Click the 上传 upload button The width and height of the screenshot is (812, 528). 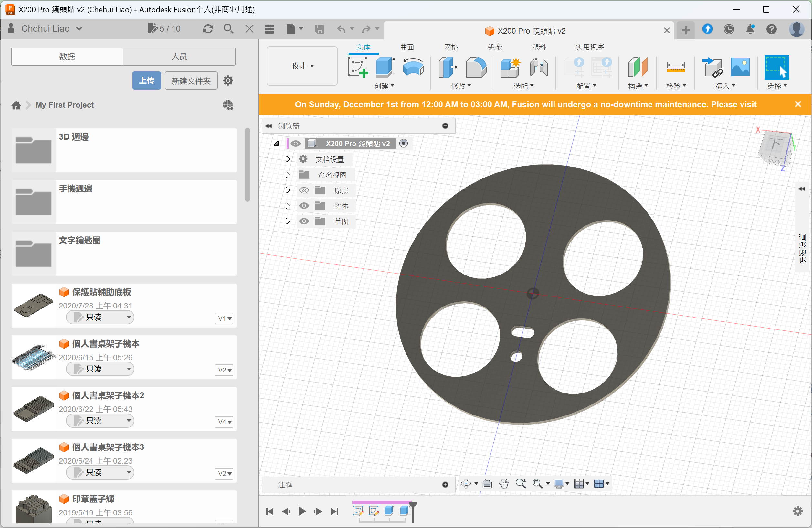point(146,81)
